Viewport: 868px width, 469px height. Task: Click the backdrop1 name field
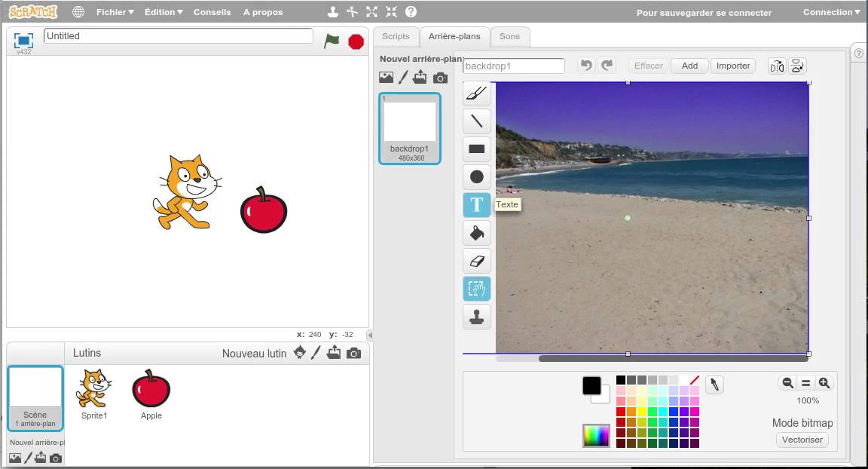(514, 66)
